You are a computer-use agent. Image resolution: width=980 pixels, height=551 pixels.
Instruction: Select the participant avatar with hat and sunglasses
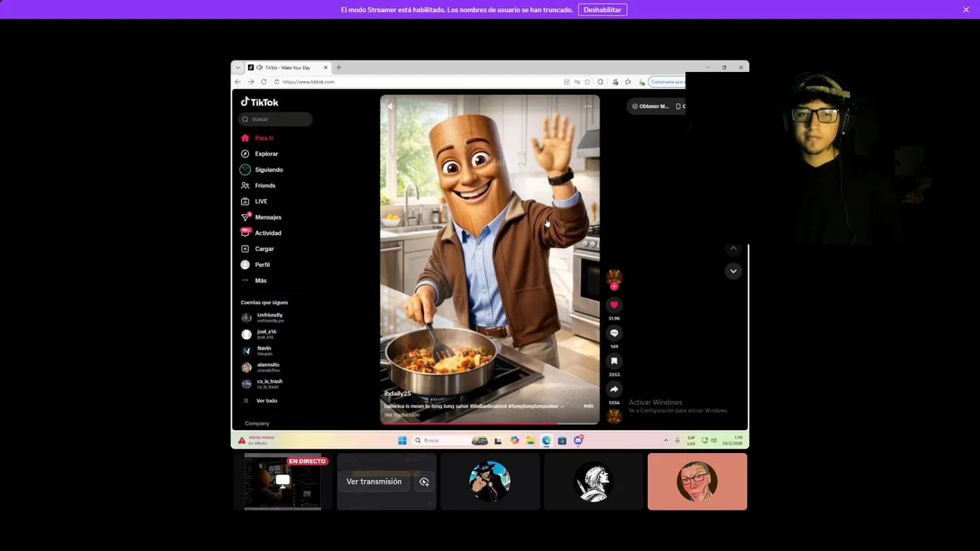coord(490,481)
